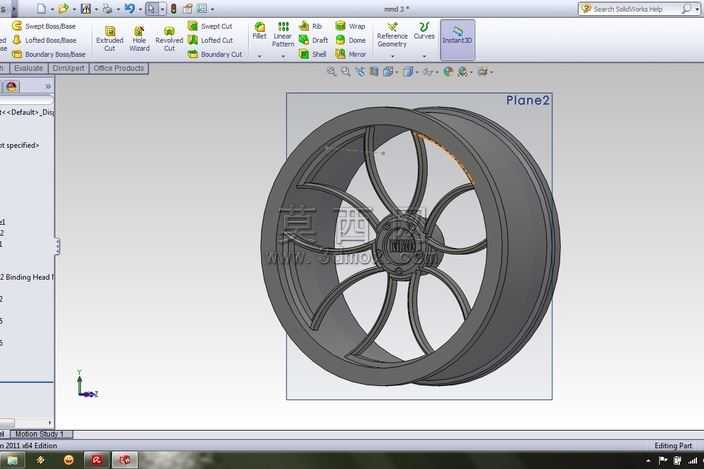Click the Rebuild traffic light icon

click(173, 8)
